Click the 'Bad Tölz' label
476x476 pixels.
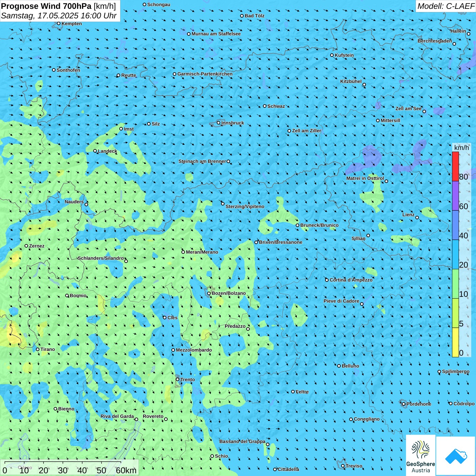point(254,16)
